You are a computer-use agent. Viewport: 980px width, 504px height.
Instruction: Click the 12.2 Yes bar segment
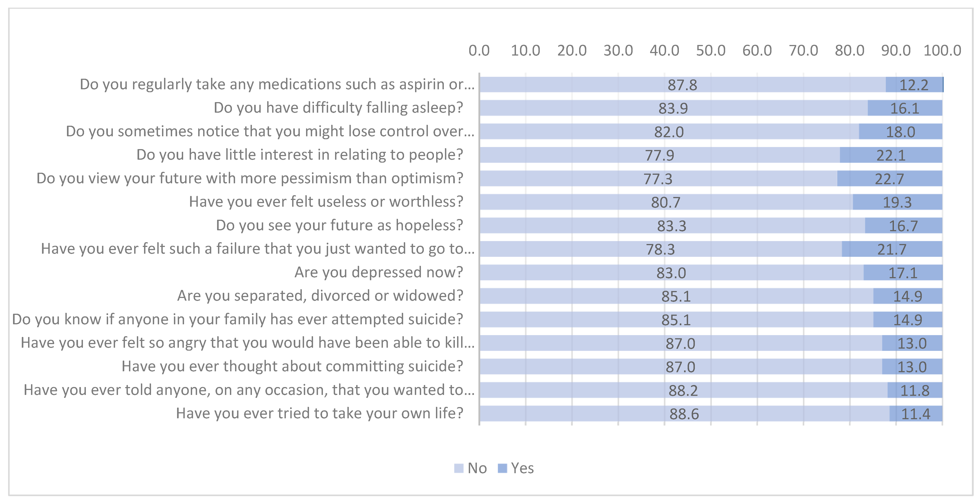point(914,85)
